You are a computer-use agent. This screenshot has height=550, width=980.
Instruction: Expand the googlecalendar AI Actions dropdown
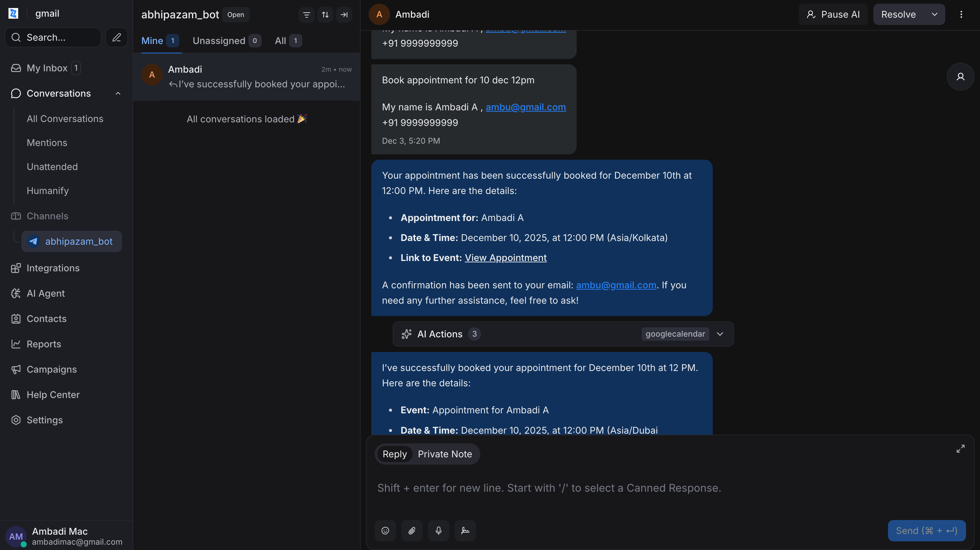[x=720, y=334]
